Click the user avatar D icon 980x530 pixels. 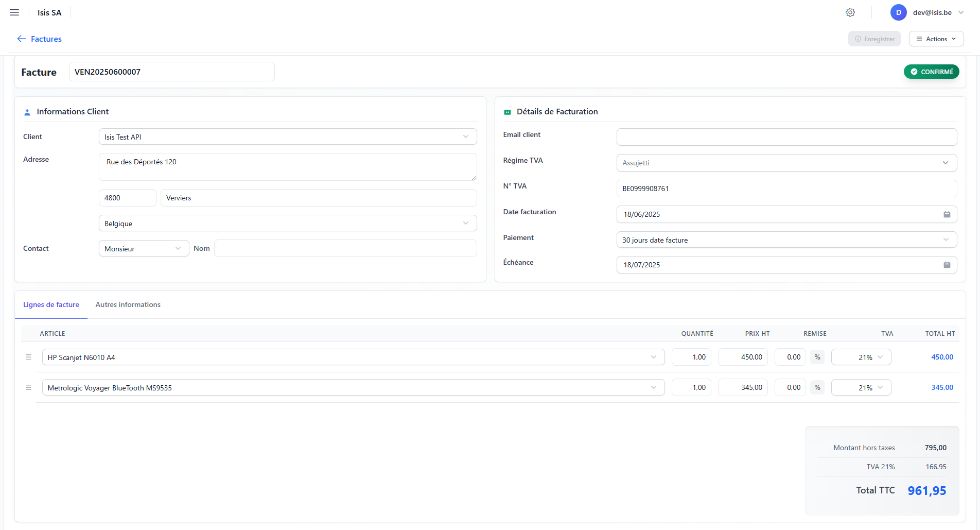click(x=898, y=12)
